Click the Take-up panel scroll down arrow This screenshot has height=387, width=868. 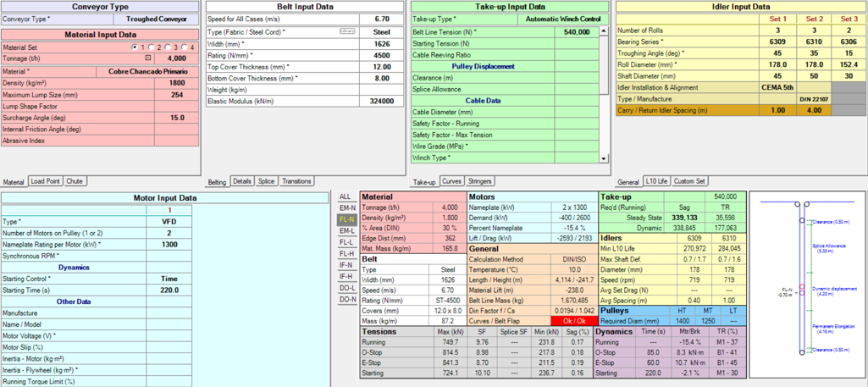tap(604, 158)
